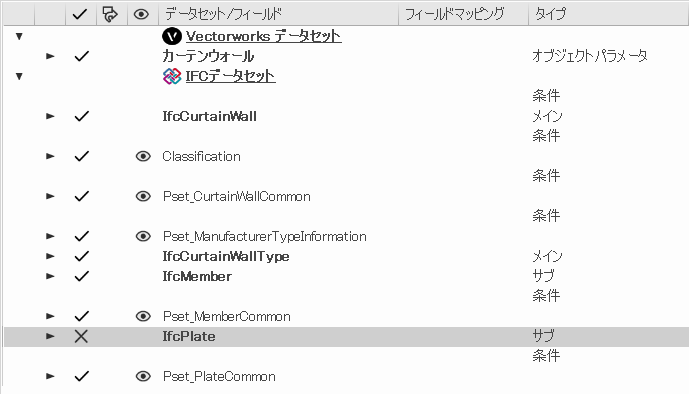
Task: Click the IFC dataset logo icon
Action: [x=172, y=76]
